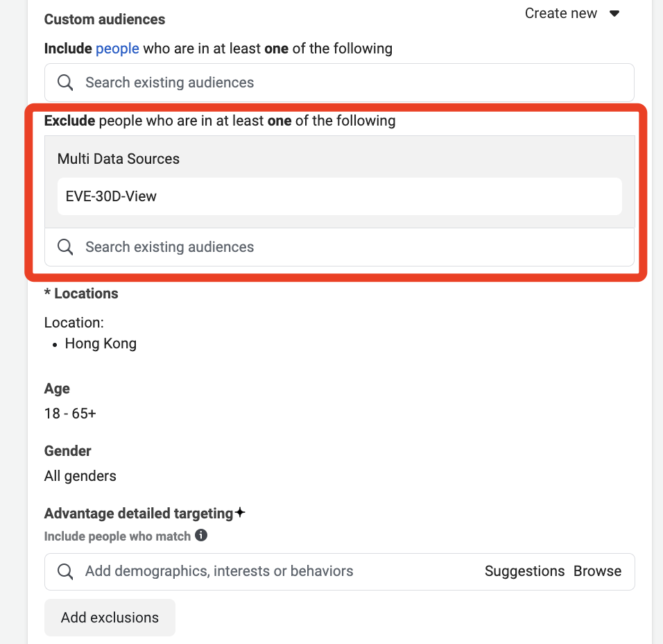663x644 pixels.
Task: Focus the Add demographics, interests or behaviors field
Action: tap(340, 572)
